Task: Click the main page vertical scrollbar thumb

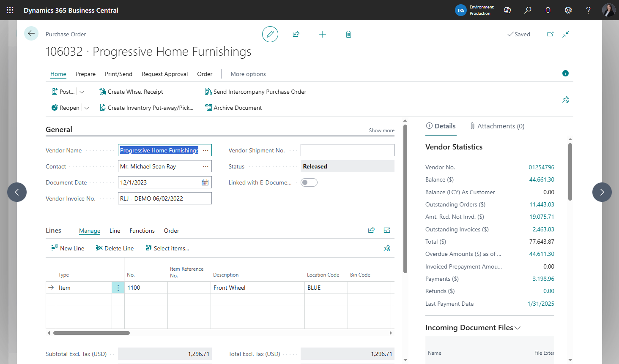Action: coord(405,198)
